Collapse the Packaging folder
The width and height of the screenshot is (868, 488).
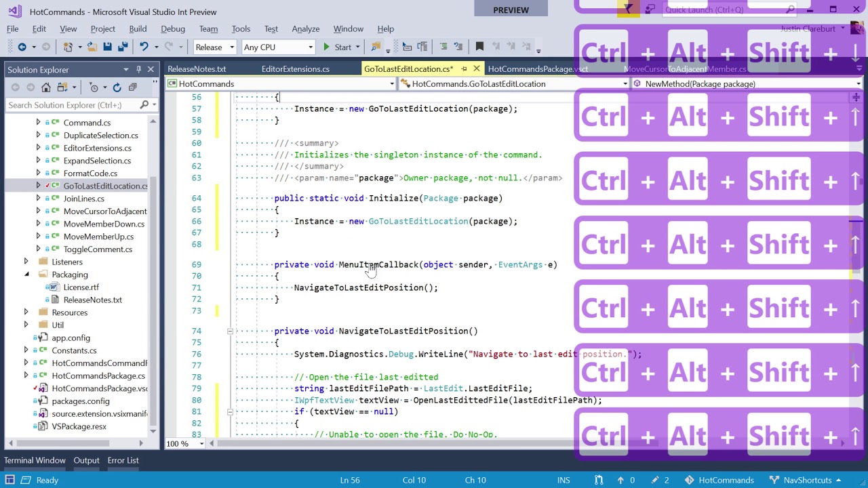click(x=26, y=274)
